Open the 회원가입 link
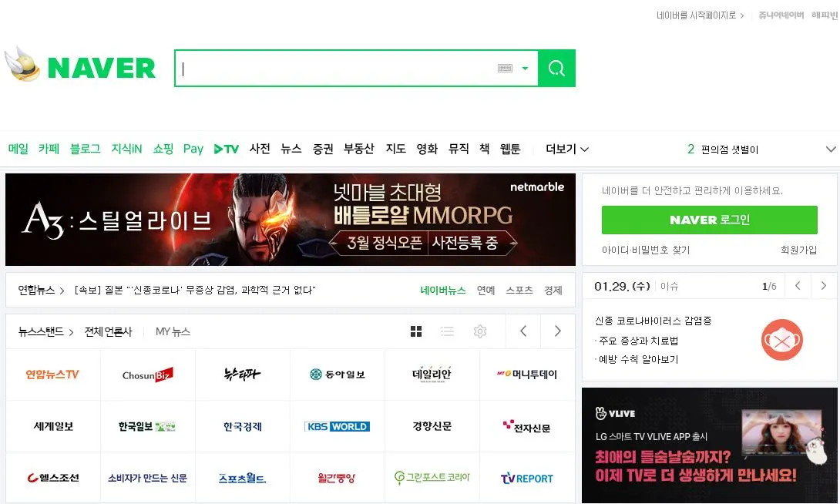Viewport: 840px width, 504px height. pyautogui.click(x=798, y=250)
